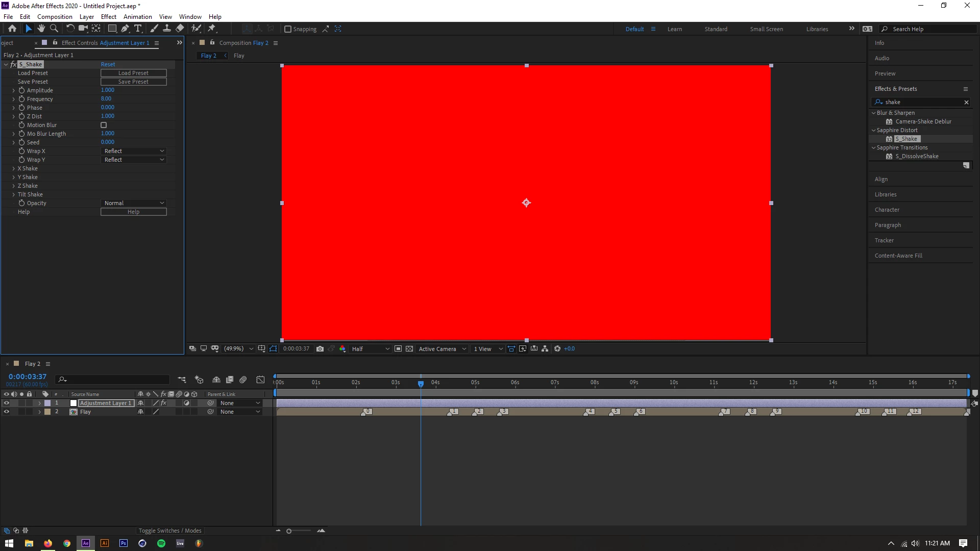This screenshot has width=980, height=551.
Task: Click the Reset link for S_Shake
Action: (x=108, y=64)
